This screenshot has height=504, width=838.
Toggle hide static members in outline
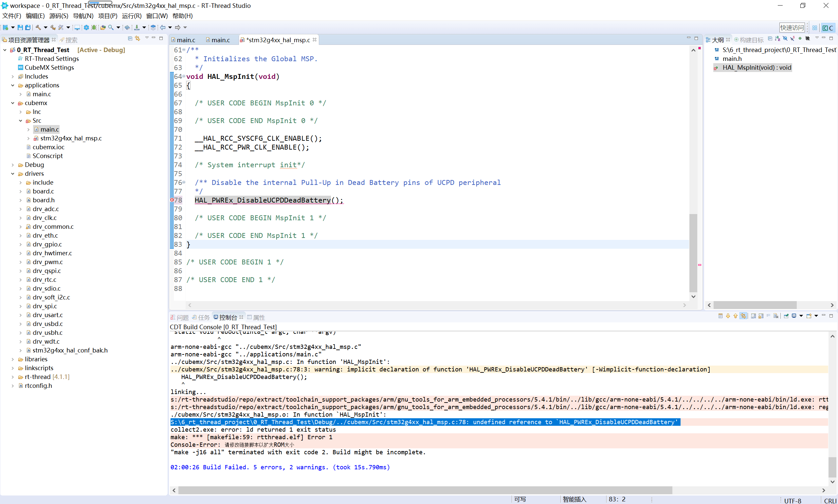pos(792,39)
